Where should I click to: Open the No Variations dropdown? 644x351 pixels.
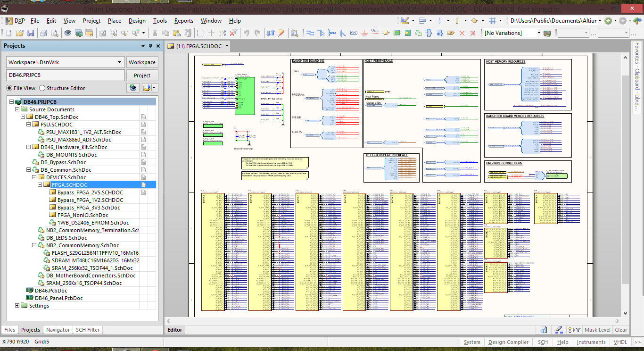tap(539, 33)
